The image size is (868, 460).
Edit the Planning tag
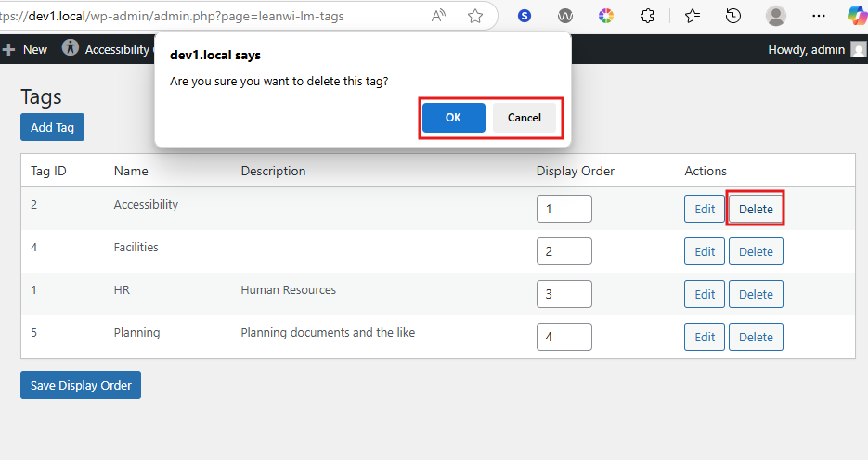pyautogui.click(x=704, y=337)
